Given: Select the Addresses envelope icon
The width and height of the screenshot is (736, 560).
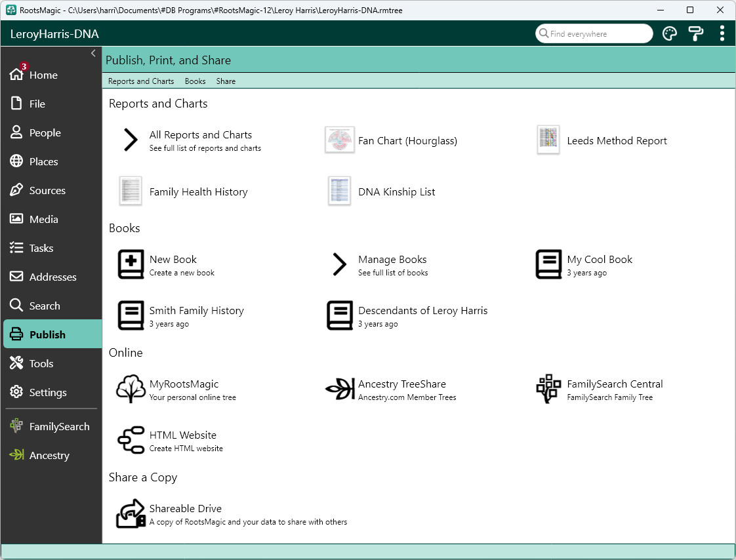Looking at the screenshot, I should click(x=16, y=277).
